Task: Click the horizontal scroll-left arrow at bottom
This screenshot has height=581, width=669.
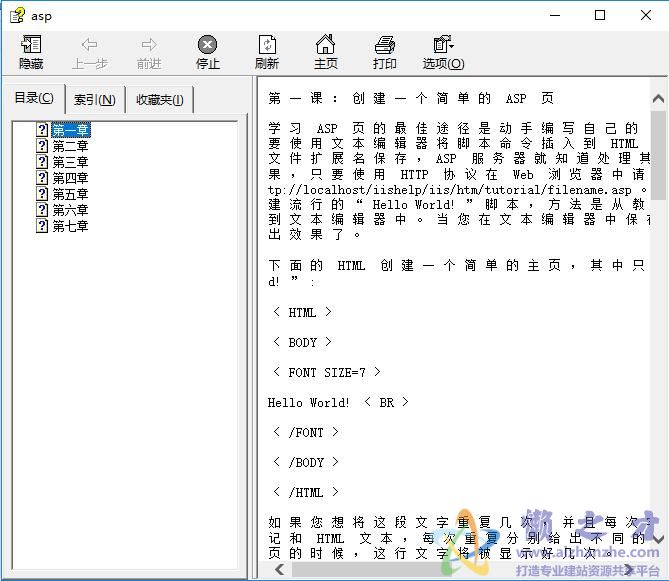Action: coord(280,569)
